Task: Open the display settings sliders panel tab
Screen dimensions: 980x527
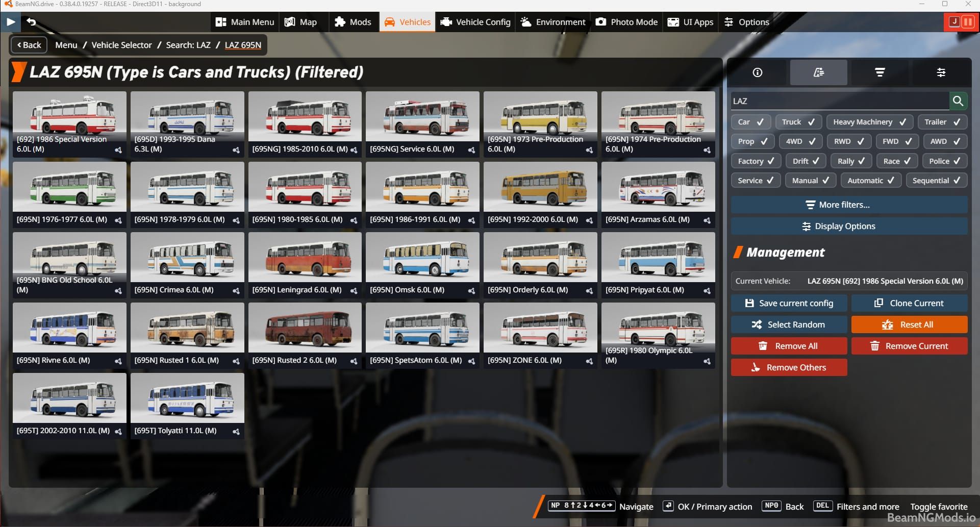Action: pos(941,72)
